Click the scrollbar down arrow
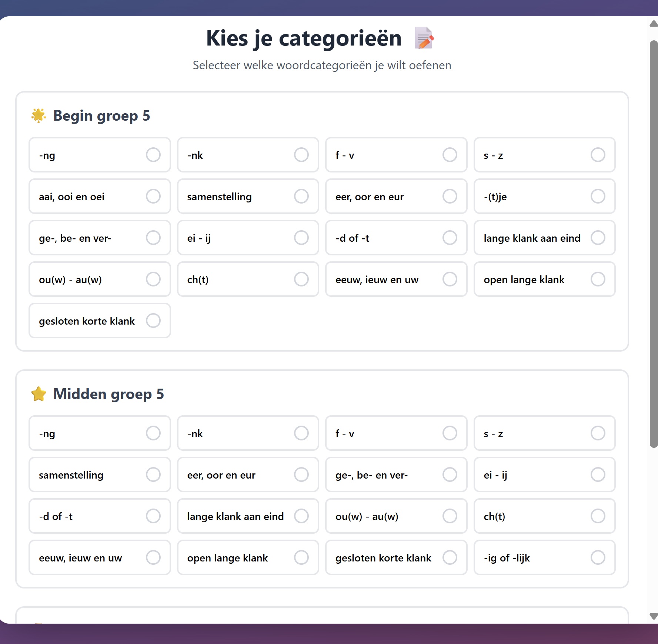Screen dimensions: 658x644 [x=654, y=616]
